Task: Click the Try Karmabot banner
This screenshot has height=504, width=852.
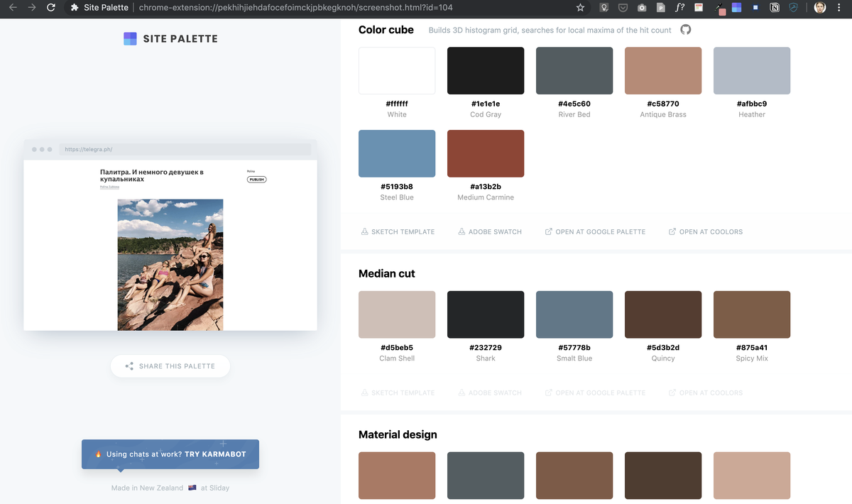Action: click(x=170, y=454)
